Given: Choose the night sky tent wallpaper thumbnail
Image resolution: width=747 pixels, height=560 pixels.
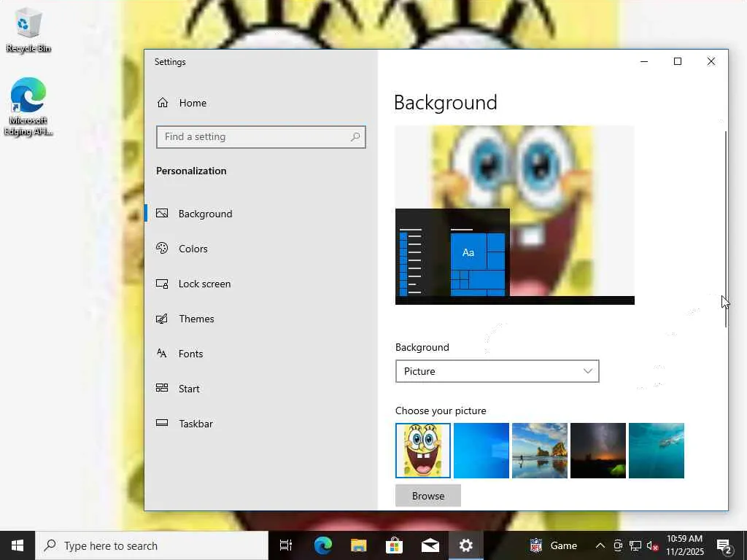Looking at the screenshot, I should 598,451.
